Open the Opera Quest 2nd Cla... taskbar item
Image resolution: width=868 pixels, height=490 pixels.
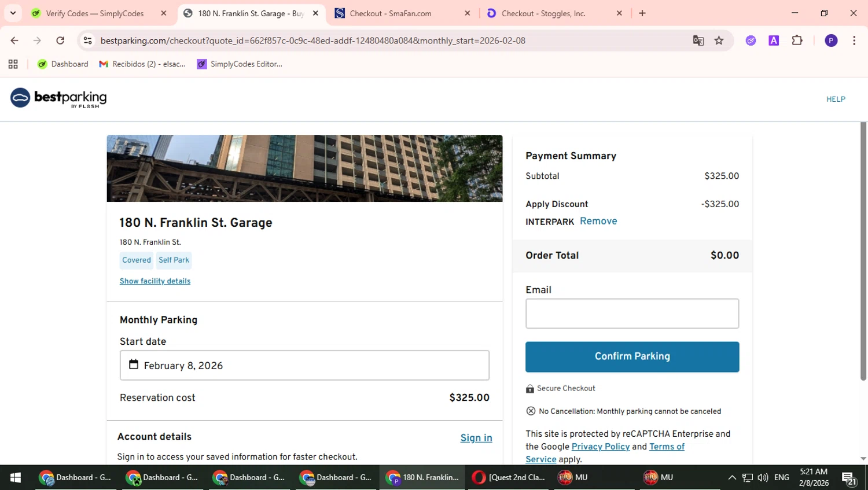(508, 477)
